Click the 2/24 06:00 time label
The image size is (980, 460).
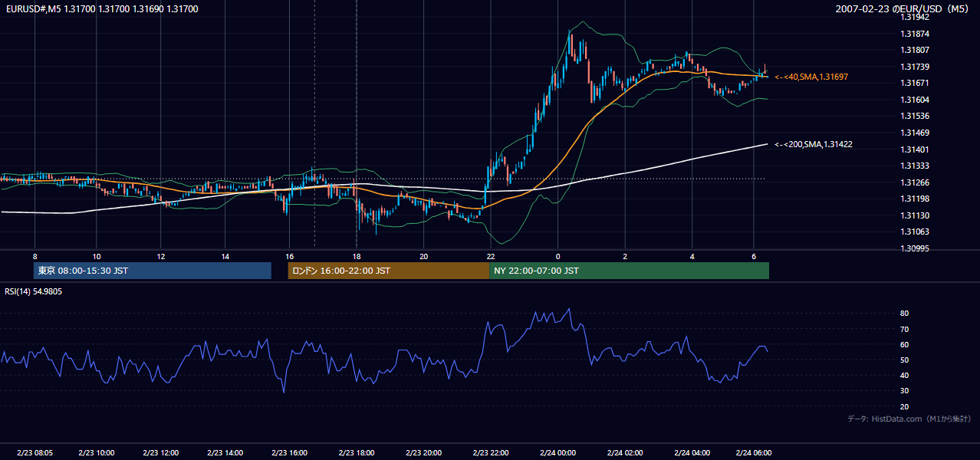click(x=754, y=452)
